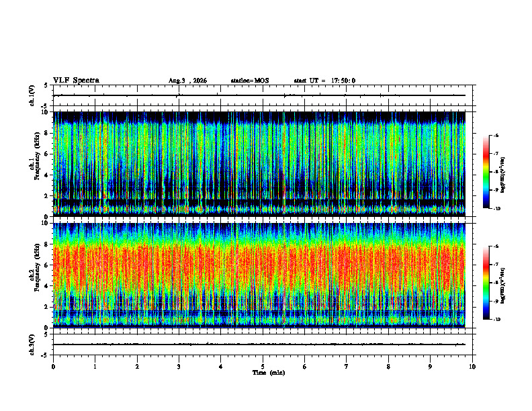
Task: Click the "-10" tick on ch.2 colorbar
Action: pos(496,320)
